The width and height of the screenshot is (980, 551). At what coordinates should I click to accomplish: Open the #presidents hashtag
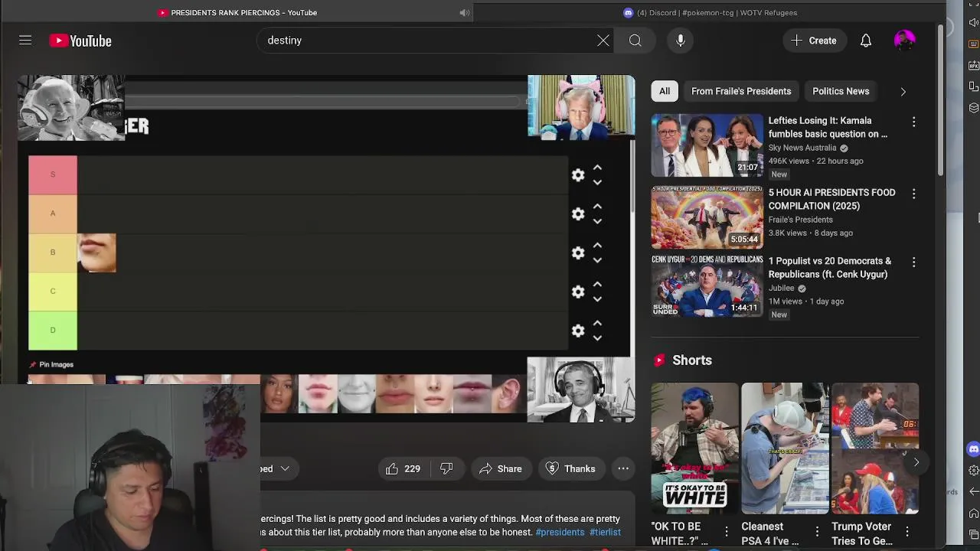[560, 532]
